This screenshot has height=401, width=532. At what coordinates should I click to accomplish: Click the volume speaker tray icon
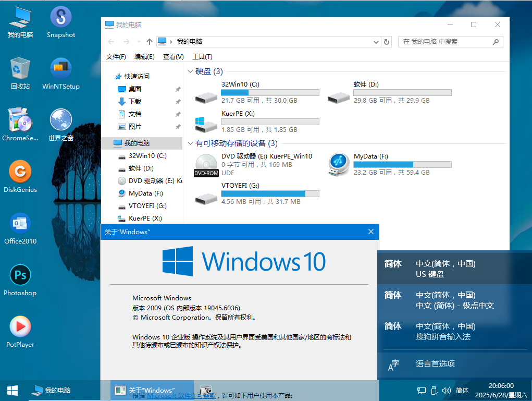tap(446, 391)
